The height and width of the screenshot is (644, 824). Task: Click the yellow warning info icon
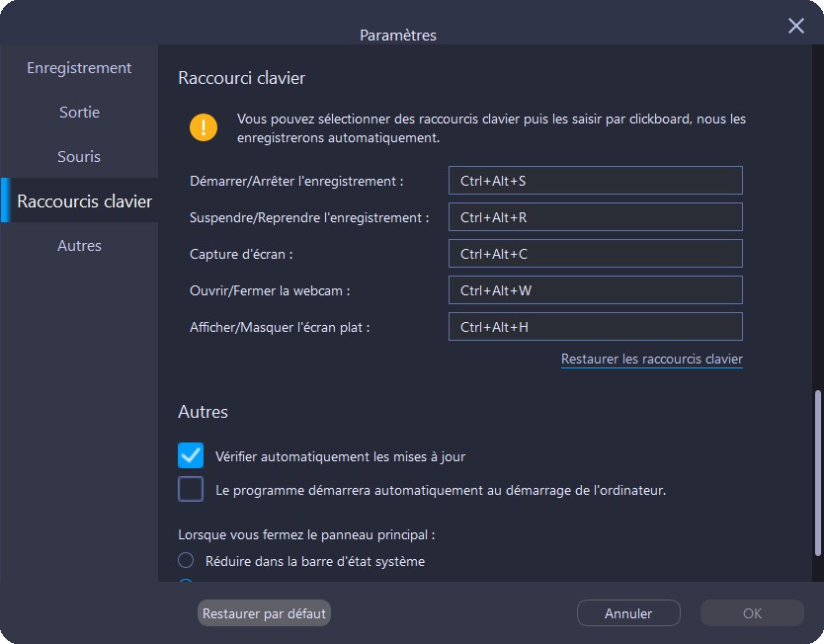point(204,127)
